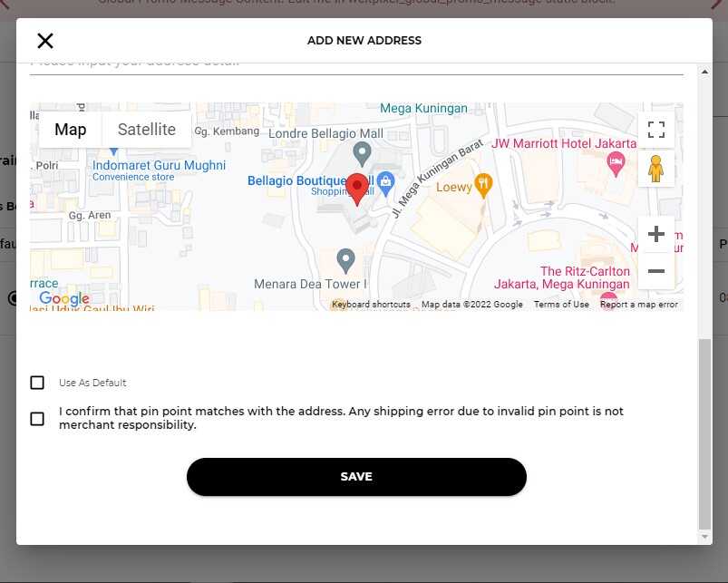Click the JW Marriott Hotel Jakarta marker
Screen dimensions: 728x583
click(617, 162)
